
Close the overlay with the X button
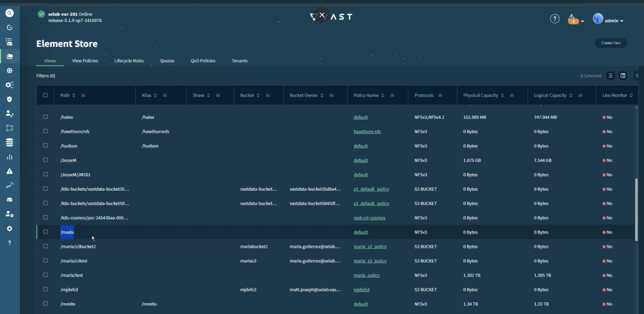point(322,15)
